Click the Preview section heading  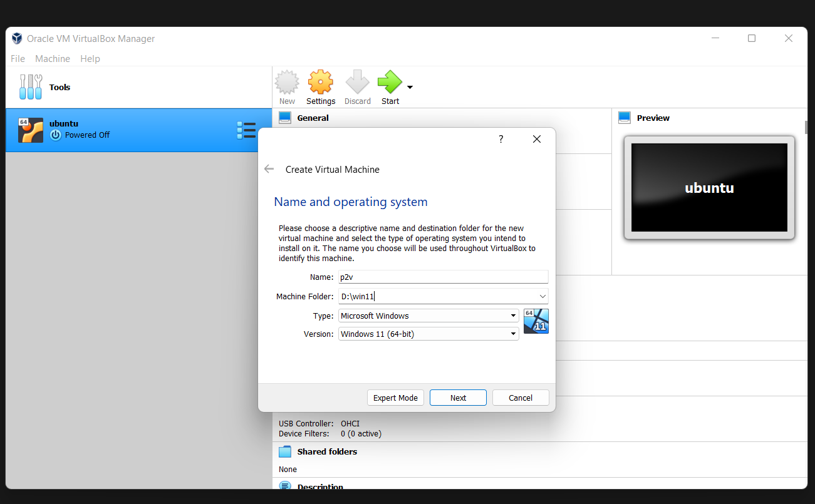tap(653, 118)
